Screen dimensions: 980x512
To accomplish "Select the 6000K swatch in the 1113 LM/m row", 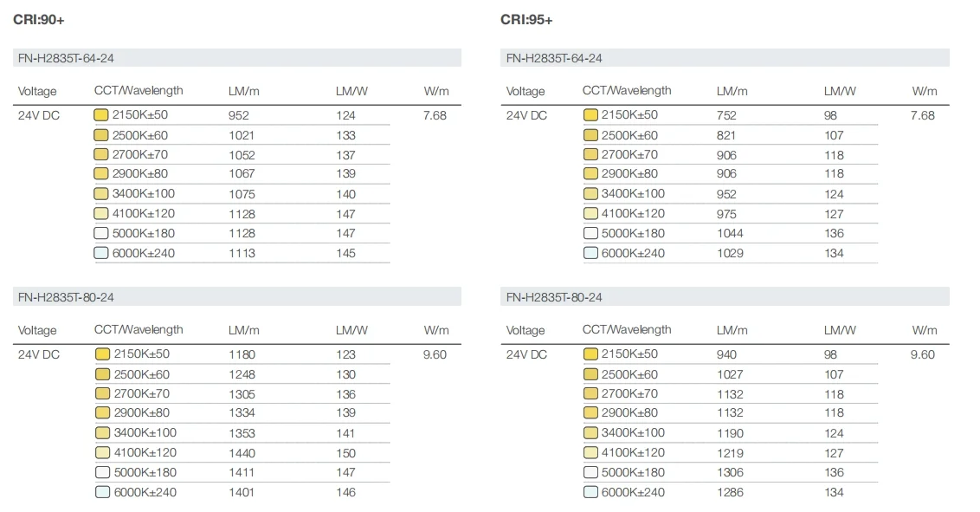I will pyautogui.click(x=101, y=253).
